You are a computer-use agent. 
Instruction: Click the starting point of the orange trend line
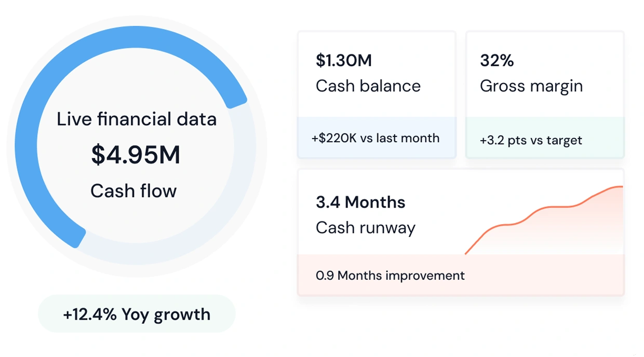[466, 254]
